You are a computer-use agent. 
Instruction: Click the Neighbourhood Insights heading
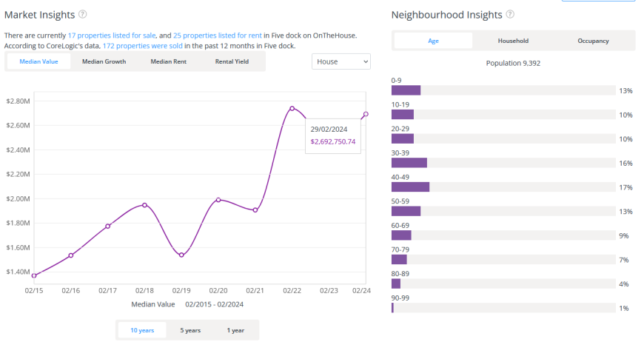[x=447, y=15]
